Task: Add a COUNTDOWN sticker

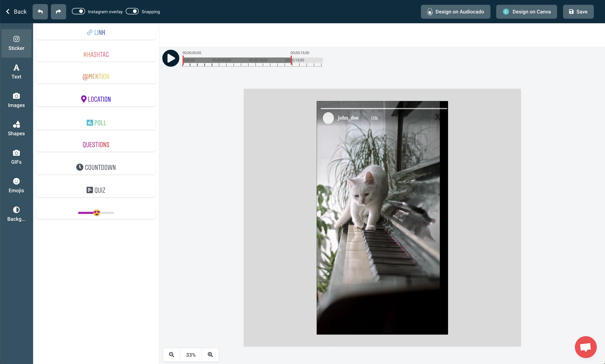Action: pos(96,167)
